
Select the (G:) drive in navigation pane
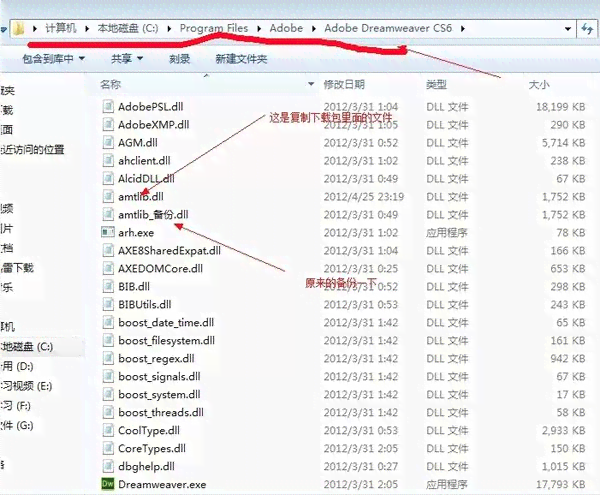click(x=17, y=425)
